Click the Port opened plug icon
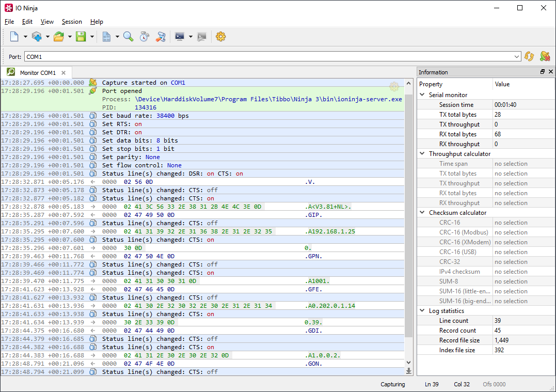 click(93, 91)
